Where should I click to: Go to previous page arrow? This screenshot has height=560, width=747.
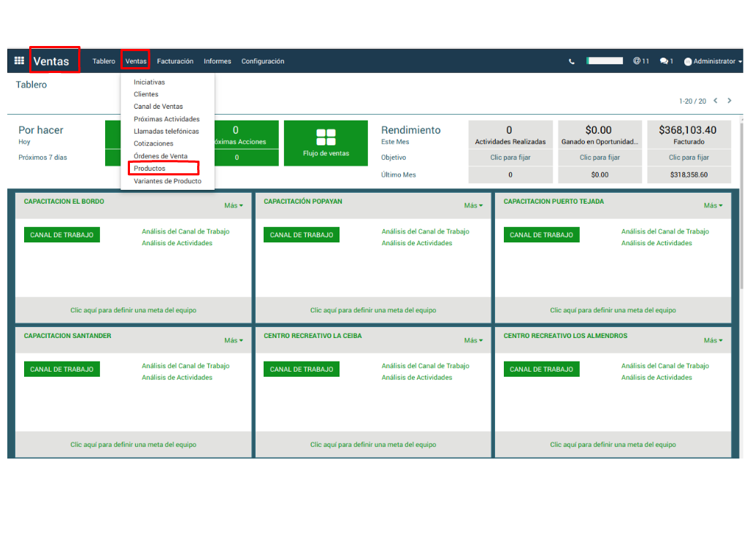[716, 101]
